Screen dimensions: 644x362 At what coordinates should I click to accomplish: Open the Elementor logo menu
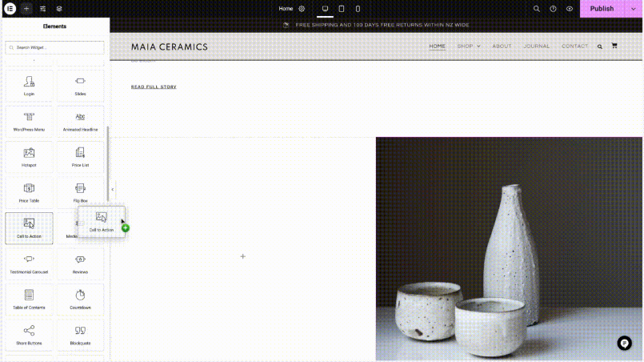point(10,8)
